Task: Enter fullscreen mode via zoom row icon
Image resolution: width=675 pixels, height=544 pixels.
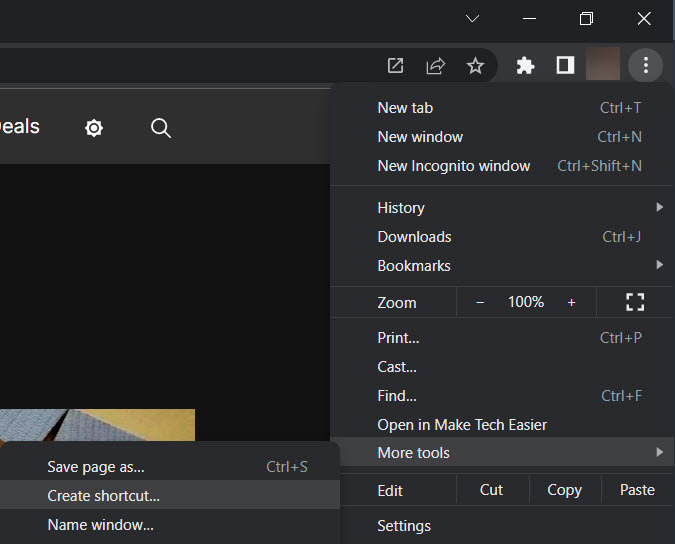Action: point(634,302)
